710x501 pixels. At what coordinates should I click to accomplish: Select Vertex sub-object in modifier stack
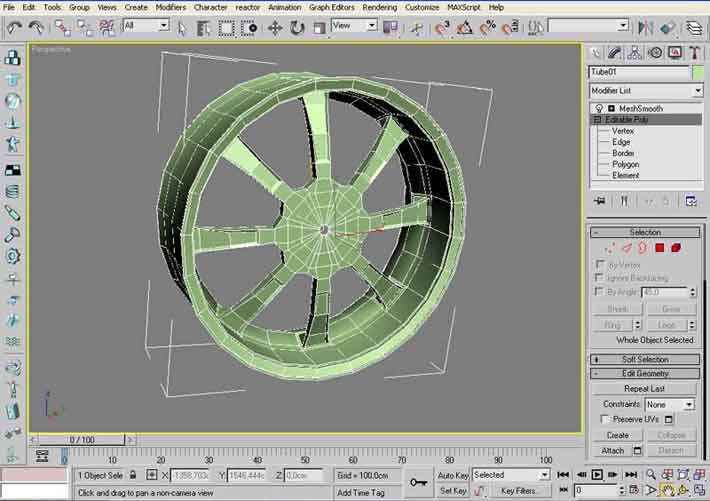coord(623,131)
